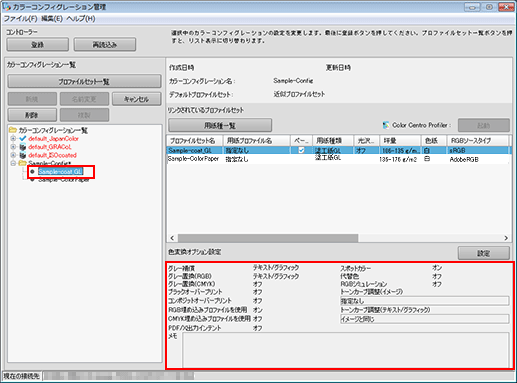The height and width of the screenshot is (383, 517).
Task: Toggle the base checkbox in Sample-coat_GL row
Action: [x=301, y=150]
